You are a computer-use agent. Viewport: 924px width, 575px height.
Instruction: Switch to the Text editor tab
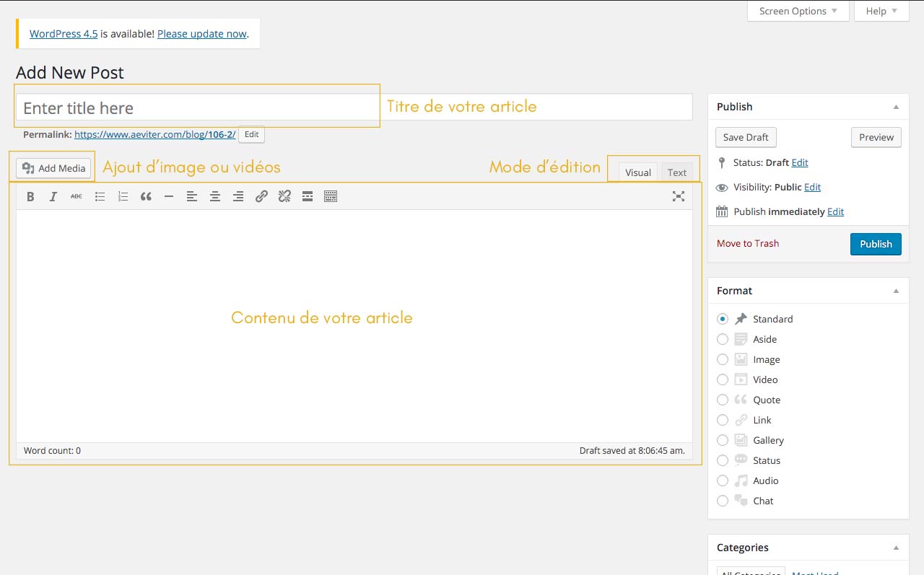[677, 172]
